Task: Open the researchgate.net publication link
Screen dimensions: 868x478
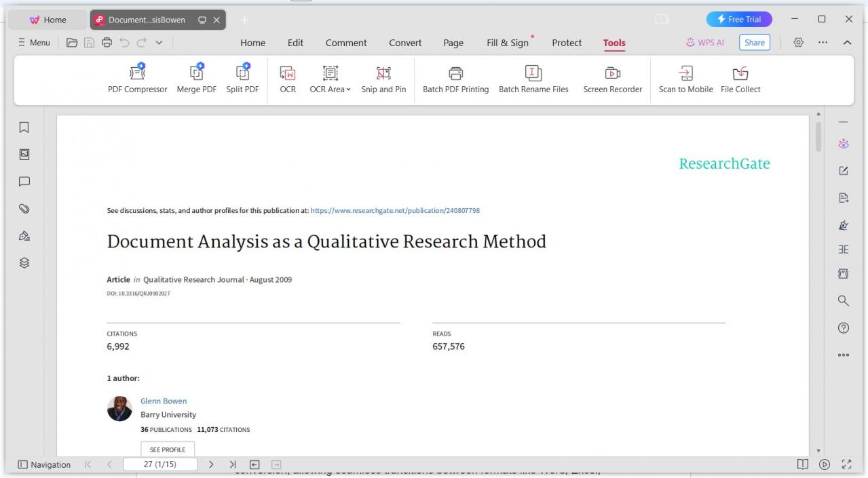Action: tap(394, 210)
